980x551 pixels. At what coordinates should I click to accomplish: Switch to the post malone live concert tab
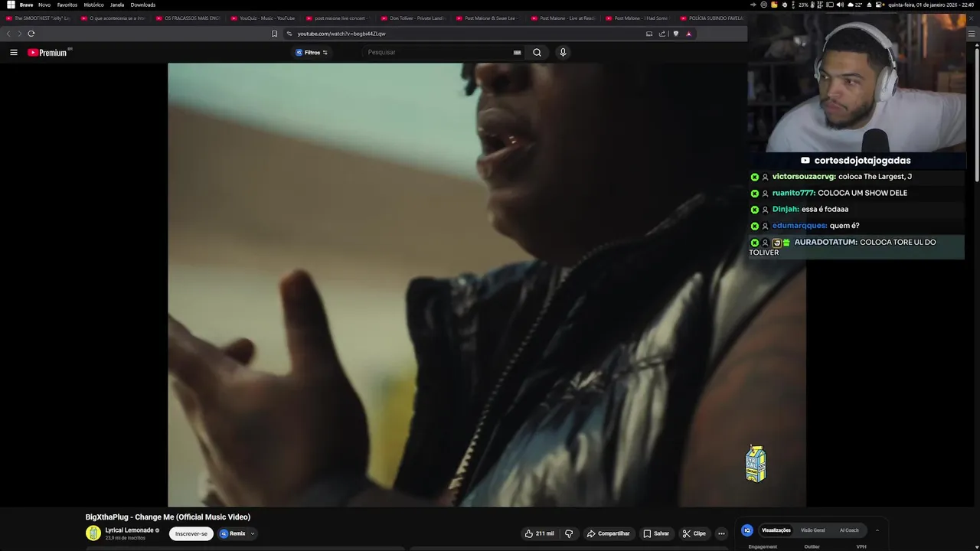point(338,18)
